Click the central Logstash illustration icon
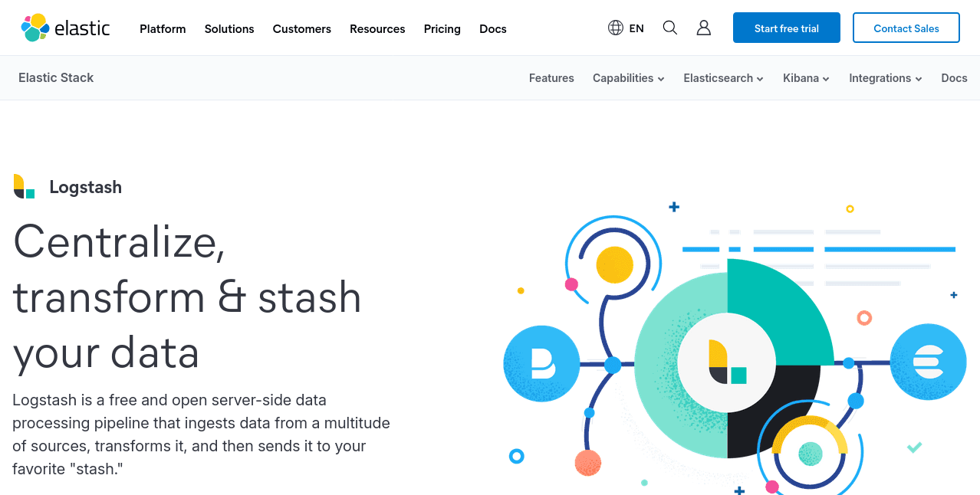 click(727, 362)
